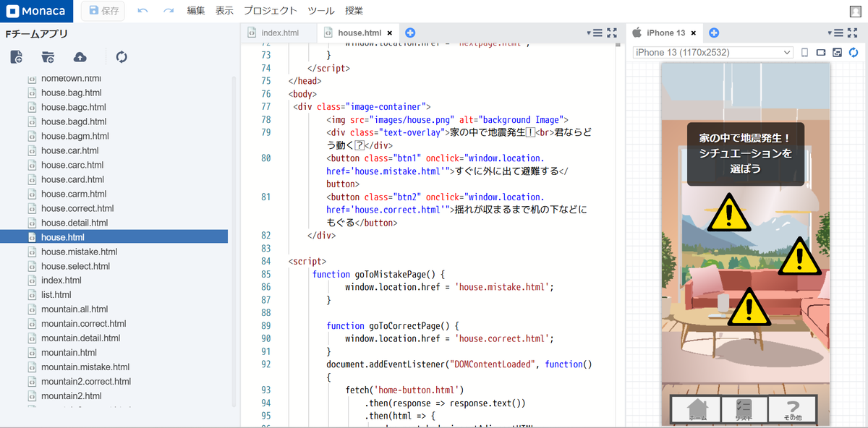868x428 pixels.
Task: Select house.mistake.html in the file tree
Action: (79, 252)
